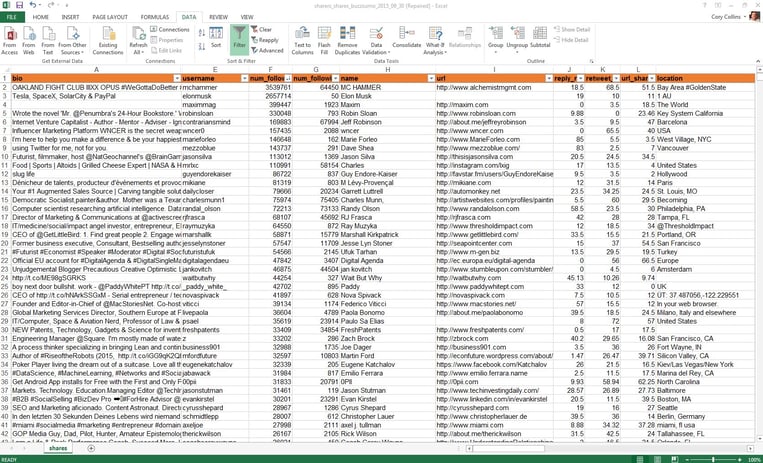Open the Sort dialog
763x463 pixels.
[216, 38]
